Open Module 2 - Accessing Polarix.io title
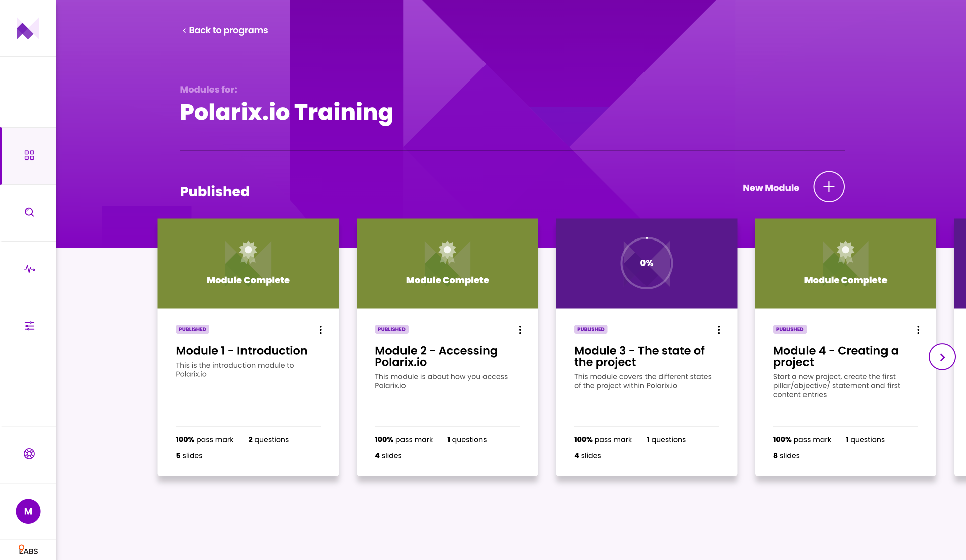 tap(436, 356)
